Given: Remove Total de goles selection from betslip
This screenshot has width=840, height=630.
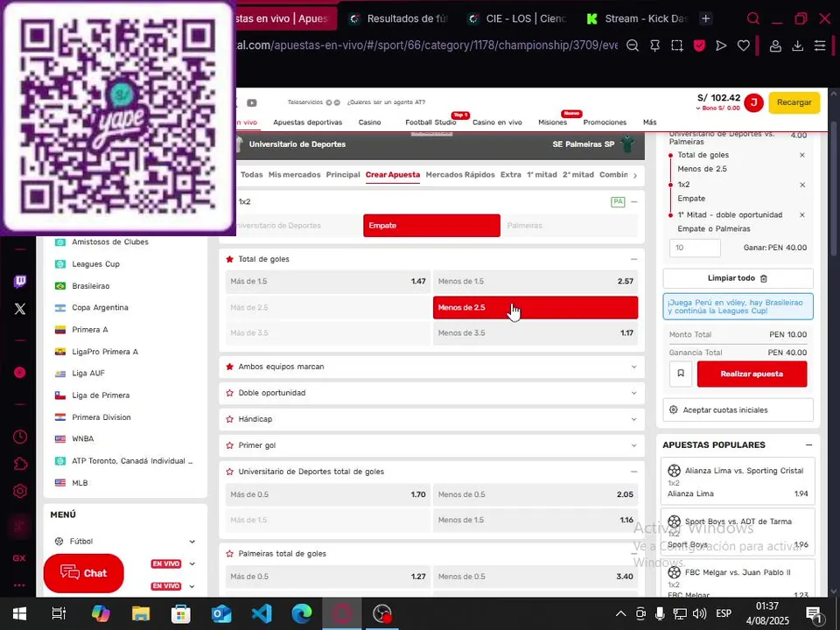Looking at the screenshot, I should pyautogui.click(x=802, y=155).
